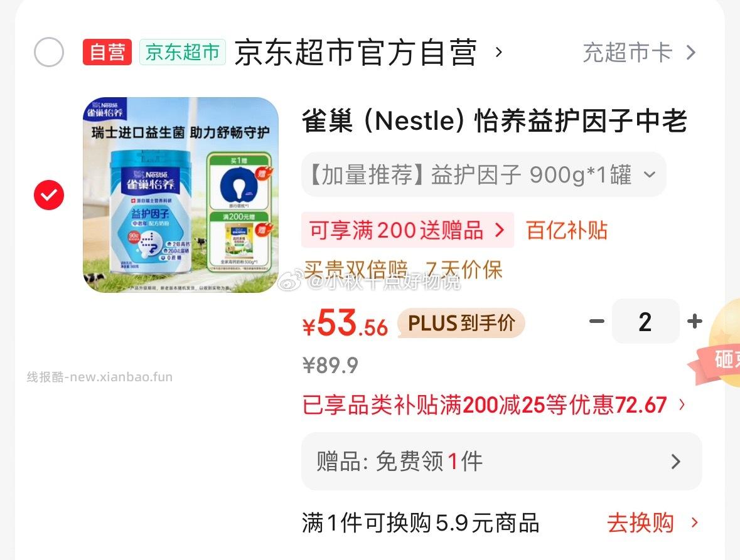Tap the 百亿补贴 label
Image resolution: width=740 pixels, height=560 pixels.
[x=567, y=230]
